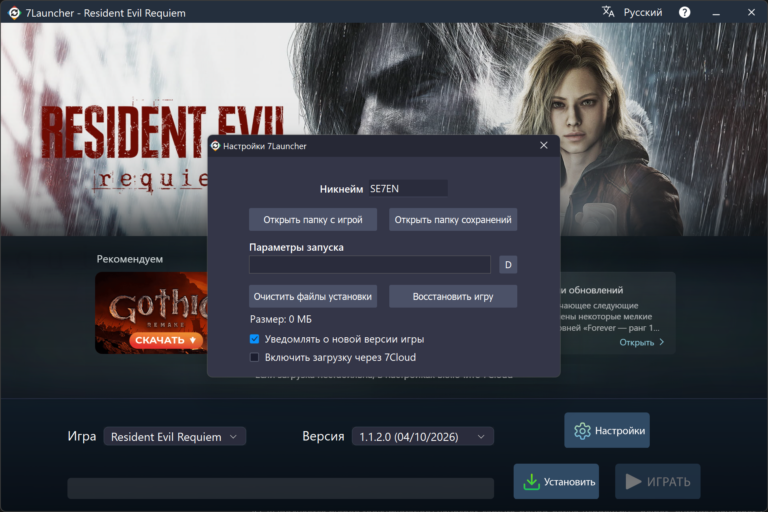Open Настройки button in main window
The image size is (768, 512).
click(607, 431)
